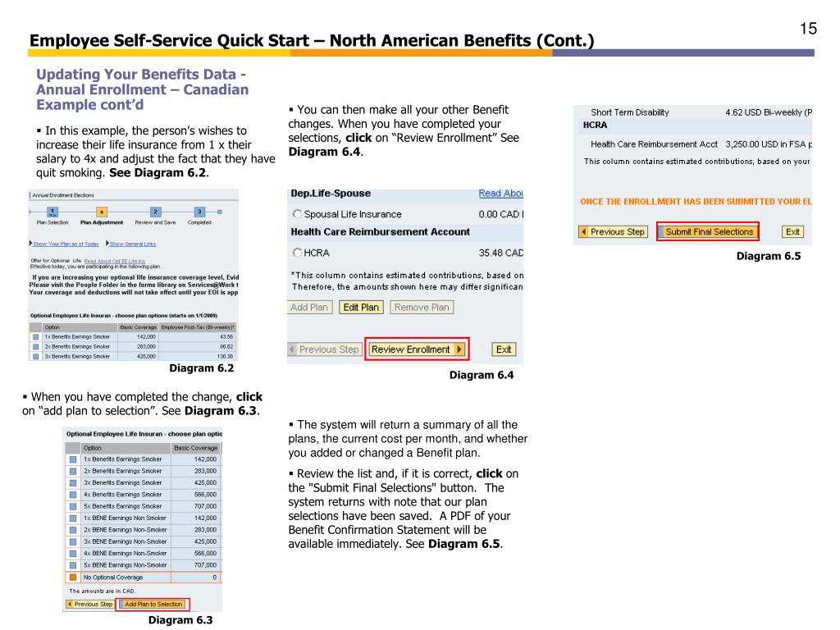Click the 0.00 CAD Spousal Life amount
Image resolution: width=840 pixels, height=630 pixels.
(500, 214)
